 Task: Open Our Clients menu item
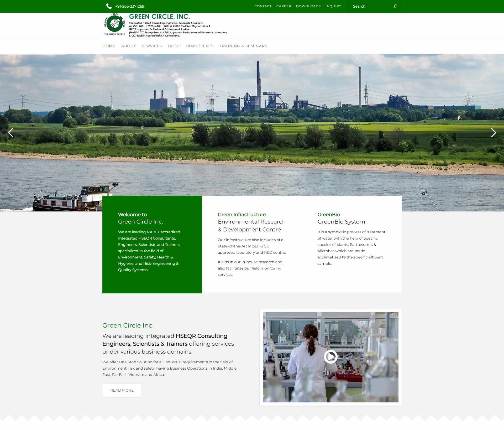coord(199,46)
